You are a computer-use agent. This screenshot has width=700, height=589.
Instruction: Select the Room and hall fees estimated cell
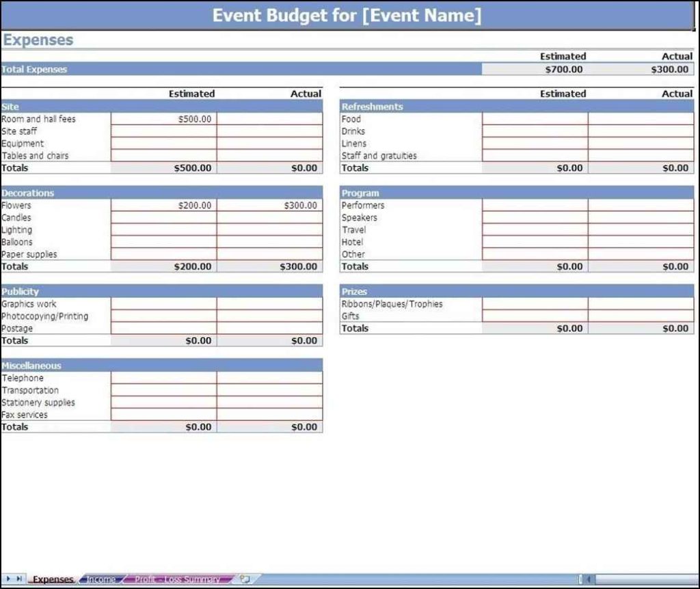164,119
